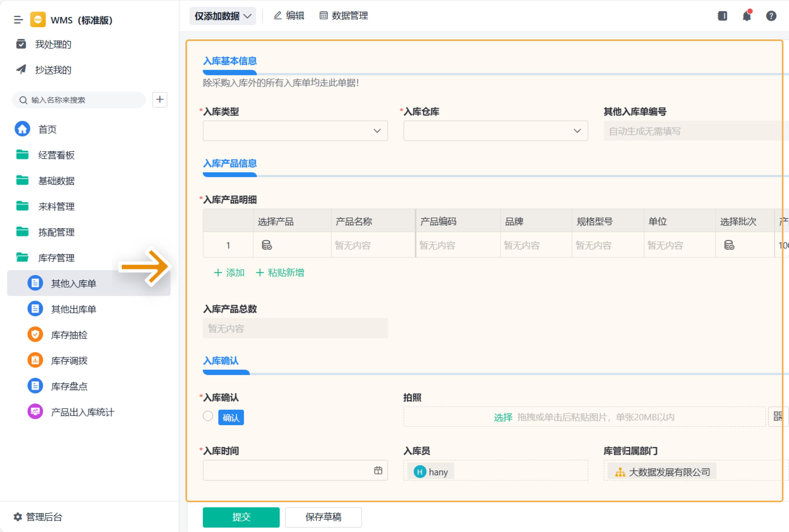Open the 入库类型 dropdown
Image resolution: width=789 pixels, height=532 pixels.
[295, 131]
